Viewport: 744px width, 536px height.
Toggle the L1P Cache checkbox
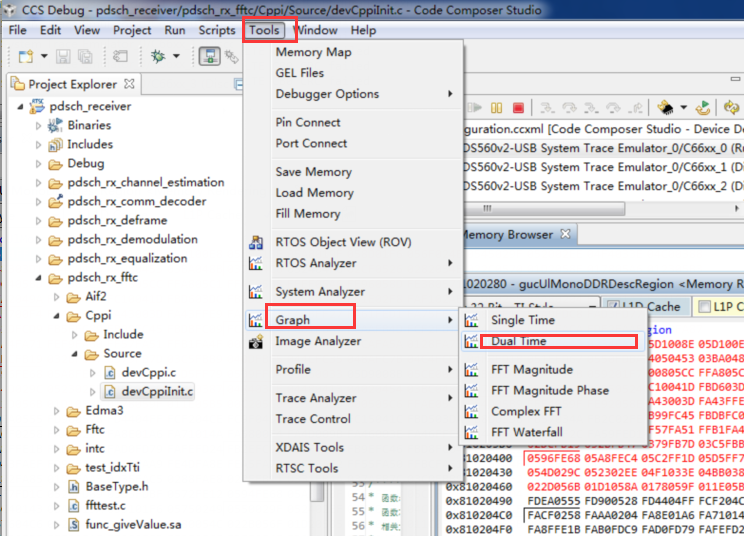(705, 307)
